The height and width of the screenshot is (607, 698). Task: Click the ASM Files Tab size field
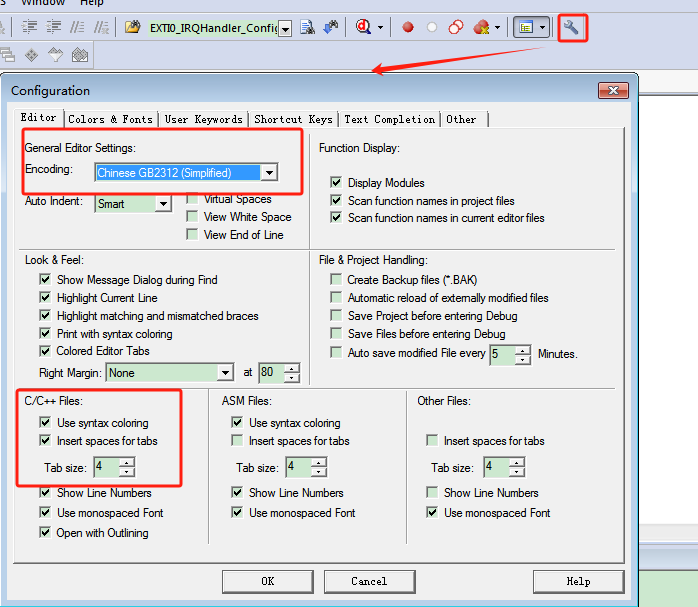[299, 467]
